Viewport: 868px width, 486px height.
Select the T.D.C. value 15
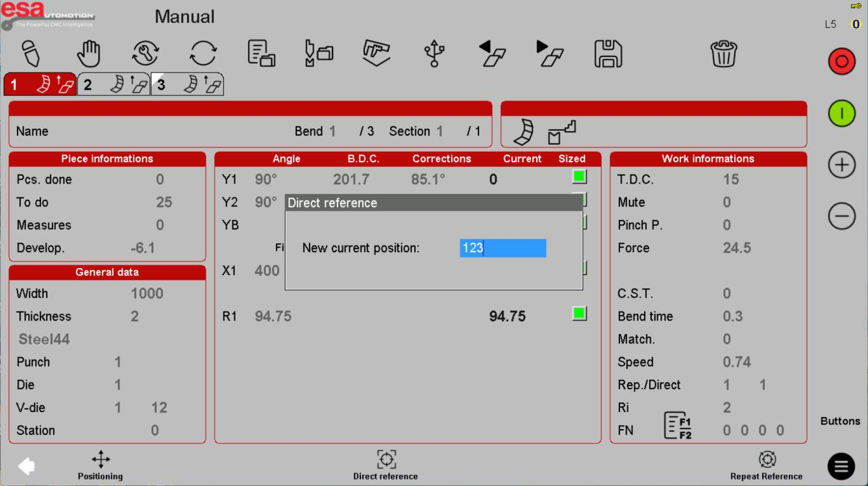pos(731,180)
